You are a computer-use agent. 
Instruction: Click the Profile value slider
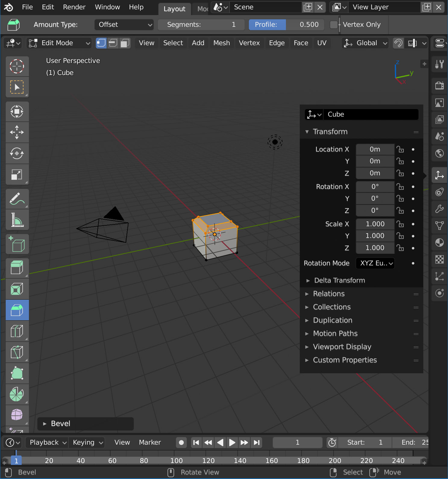[286, 25]
